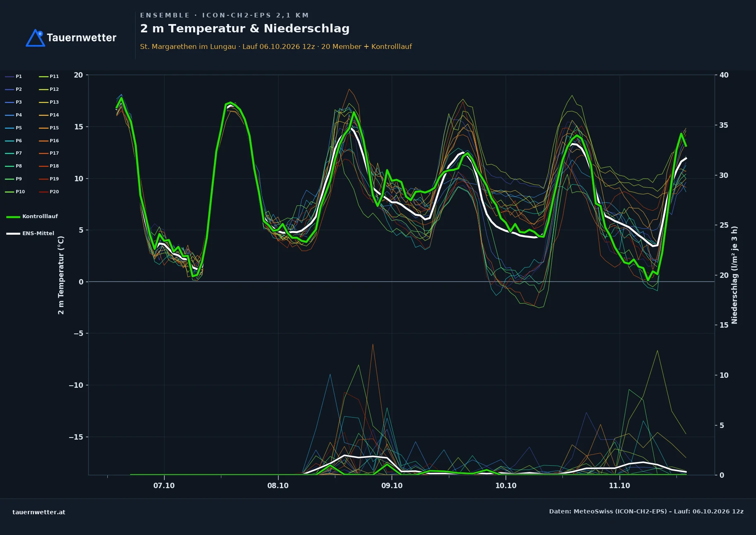This screenshot has width=756, height=535.
Task: Click the Niederschlag (l/m² je 3 h) axis title
Action: [734, 275]
